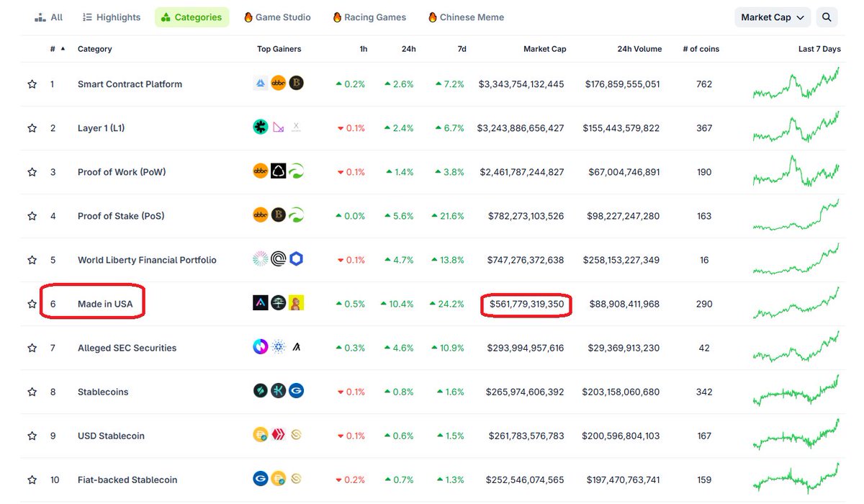Open World Liberty Financial Portfolio link

click(x=147, y=260)
